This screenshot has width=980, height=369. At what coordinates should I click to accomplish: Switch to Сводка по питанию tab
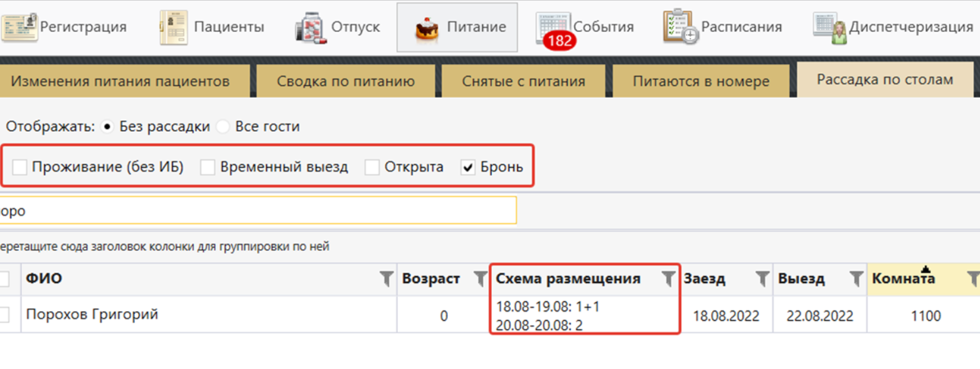(346, 81)
